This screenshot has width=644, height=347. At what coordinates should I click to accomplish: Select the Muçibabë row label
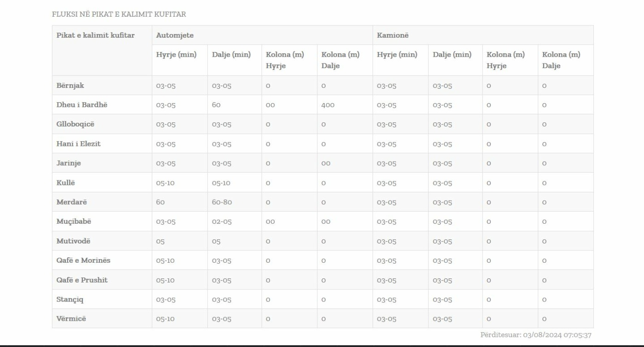coord(74,221)
